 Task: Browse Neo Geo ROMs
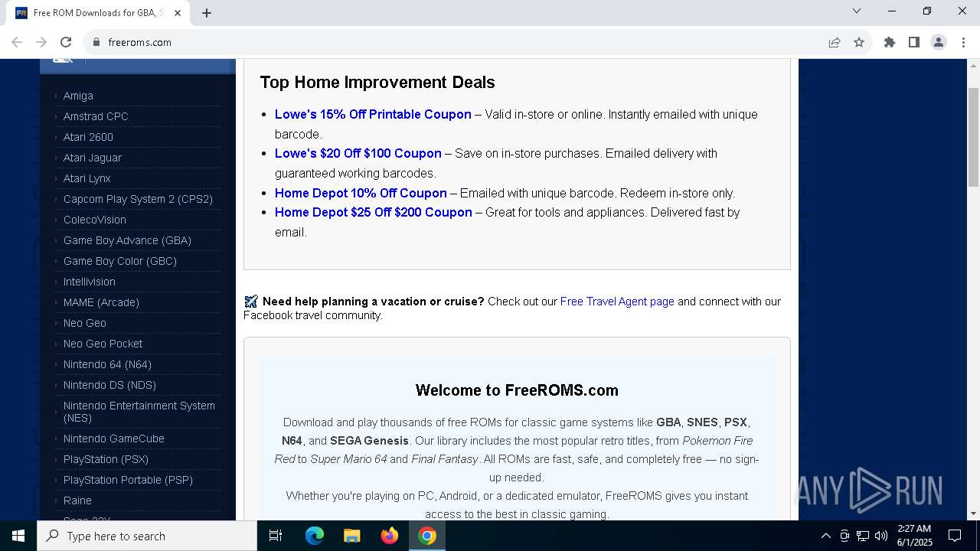click(85, 323)
